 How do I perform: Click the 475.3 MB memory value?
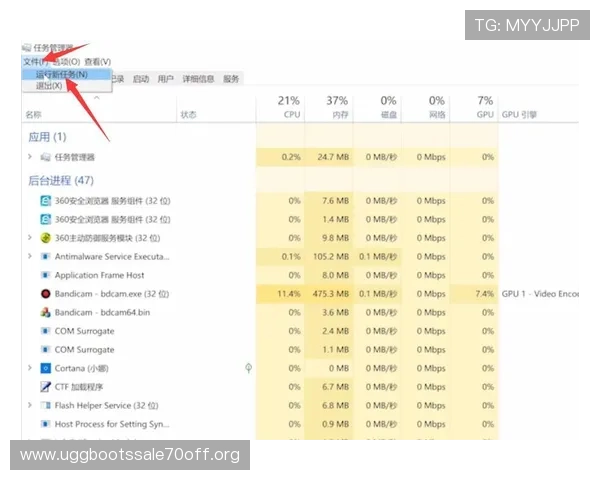point(331,294)
